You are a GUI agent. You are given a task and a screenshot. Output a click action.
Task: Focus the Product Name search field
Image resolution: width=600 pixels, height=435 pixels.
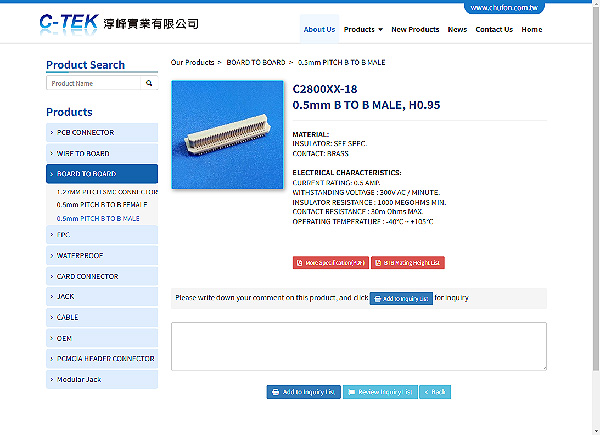click(93, 83)
